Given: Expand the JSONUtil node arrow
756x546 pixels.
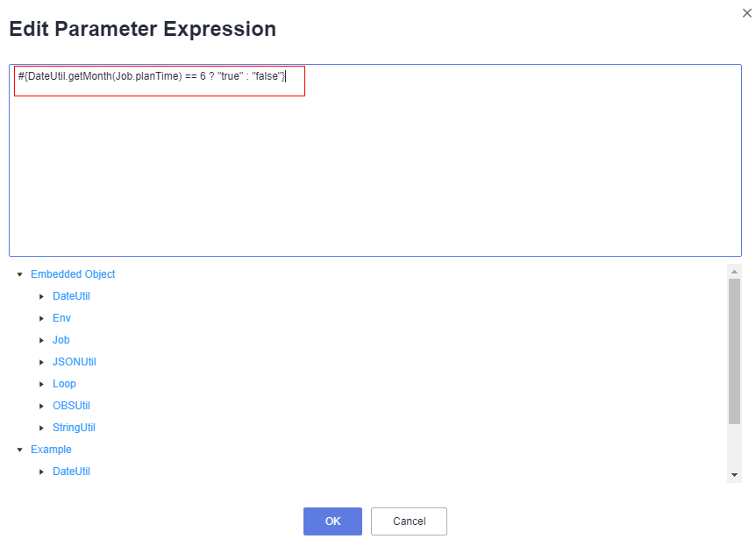Looking at the screenshot, I should (x=41, y=362).
